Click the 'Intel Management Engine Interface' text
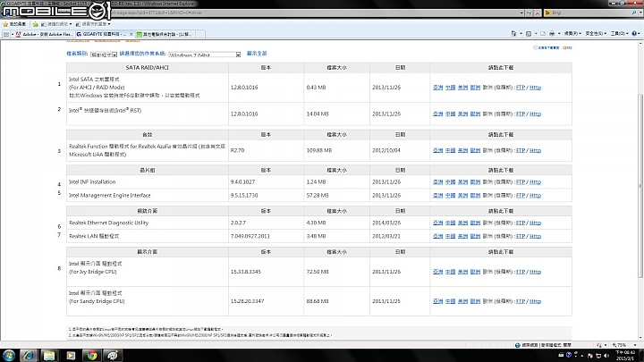The image size is (644, 362). pos(110,196)
